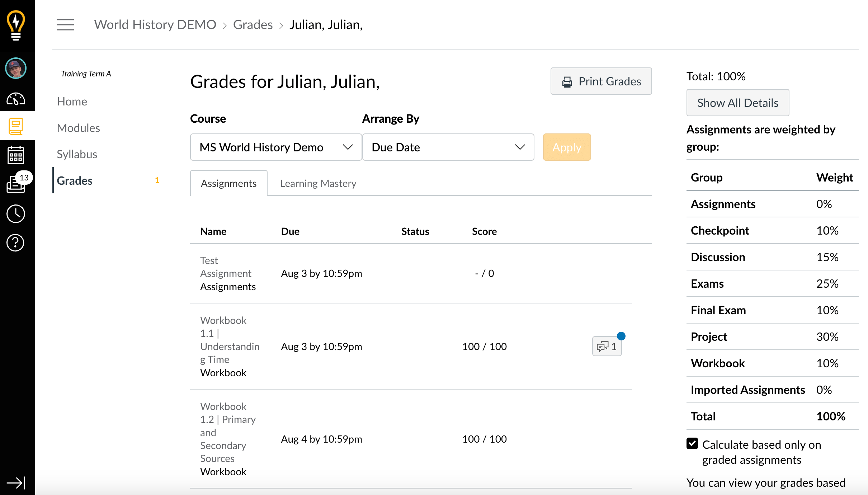Open comments for Workbook 1.1 assignment
Image resolution: width=868 pixels, height=495 pixels.
(x=607, y=346)
